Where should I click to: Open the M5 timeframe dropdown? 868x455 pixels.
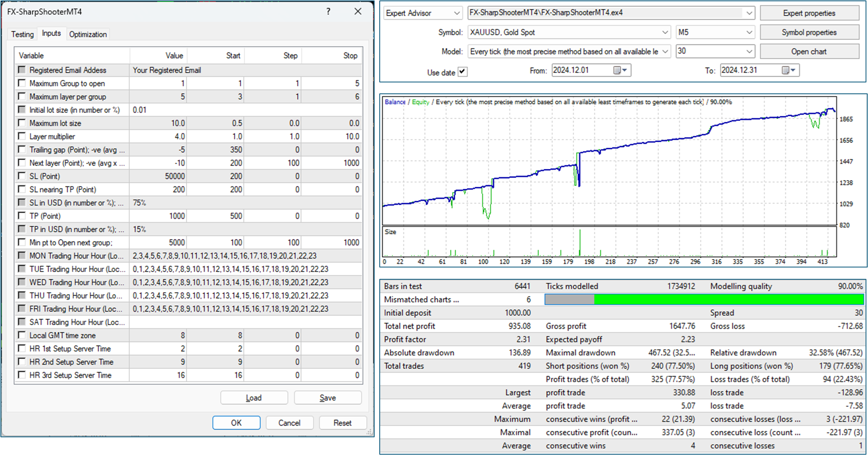click(749, 32)
